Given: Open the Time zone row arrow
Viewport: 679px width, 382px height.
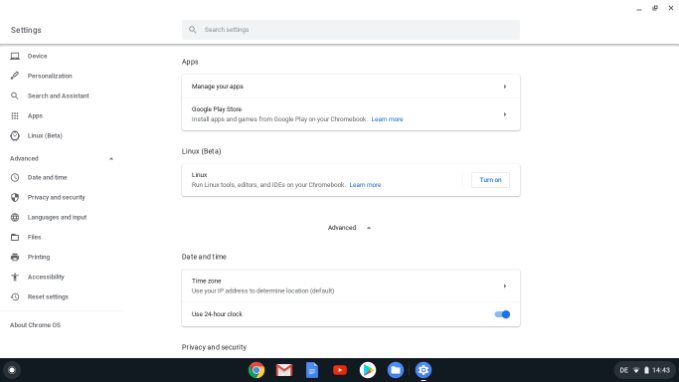Looking at the screenshot, I should tap(505, 286).
